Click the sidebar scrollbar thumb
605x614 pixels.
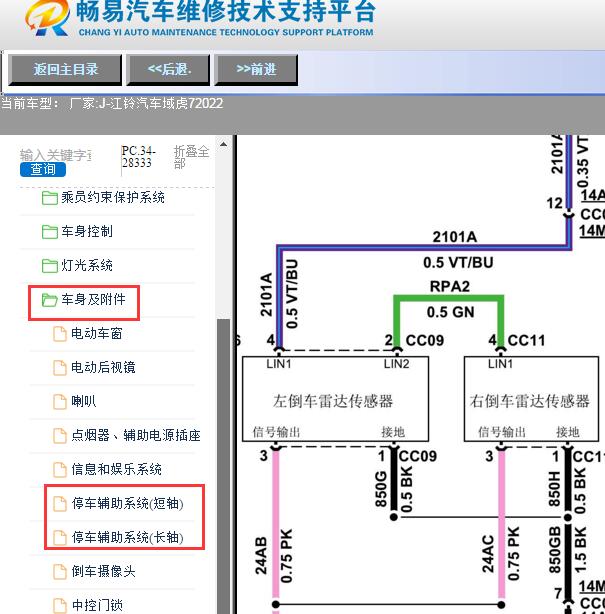coord(224,466)
